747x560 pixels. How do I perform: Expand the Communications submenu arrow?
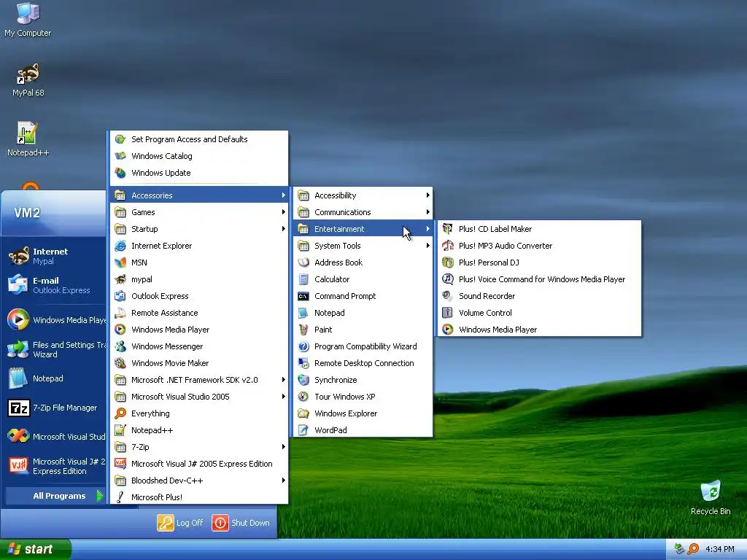(427, 212)
